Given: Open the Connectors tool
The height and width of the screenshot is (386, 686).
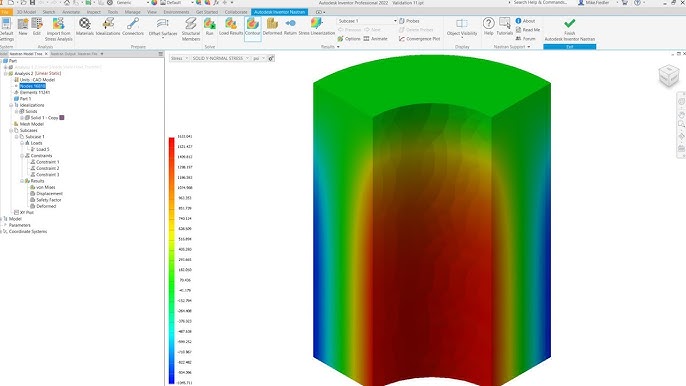Looking at the screenshot, I should [x=133, y=27].
